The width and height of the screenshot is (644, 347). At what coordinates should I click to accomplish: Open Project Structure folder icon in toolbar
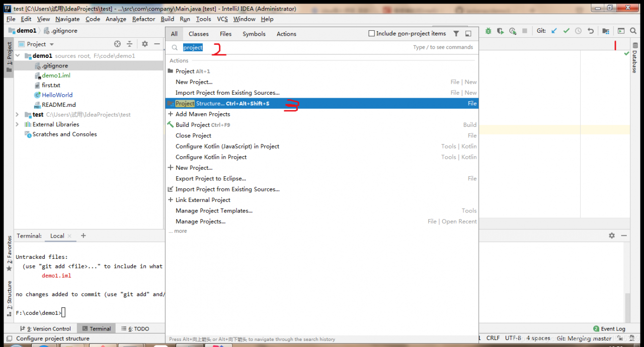tap(606, 31)
